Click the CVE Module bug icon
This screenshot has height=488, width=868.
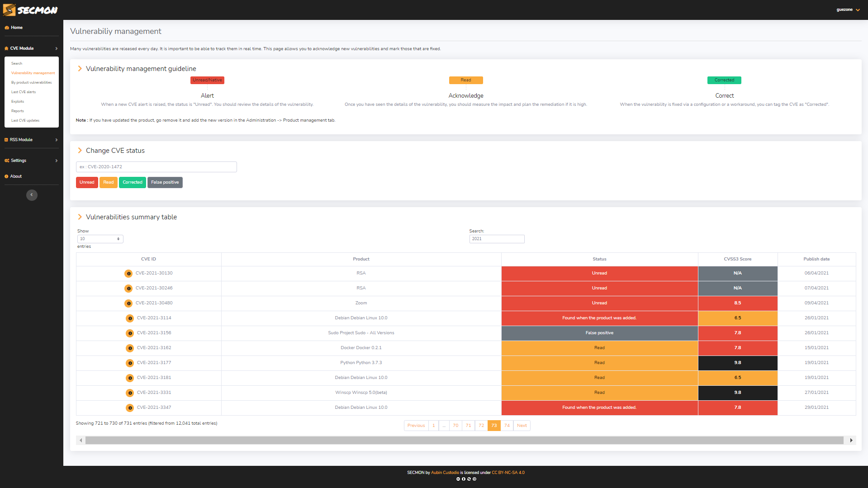[x=6, y=48]
